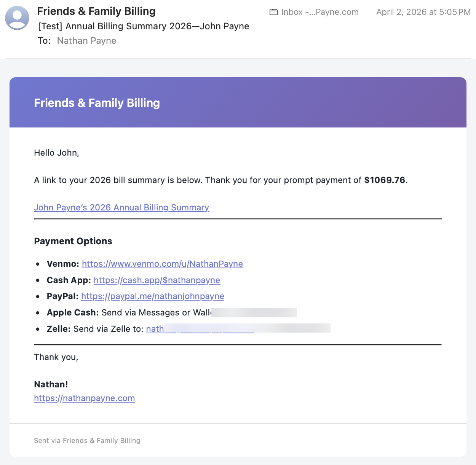Click the Inbox mailbox label
The height and width of the screenshot is (465, 476).
pyautogui.click(x=319, y=12)
